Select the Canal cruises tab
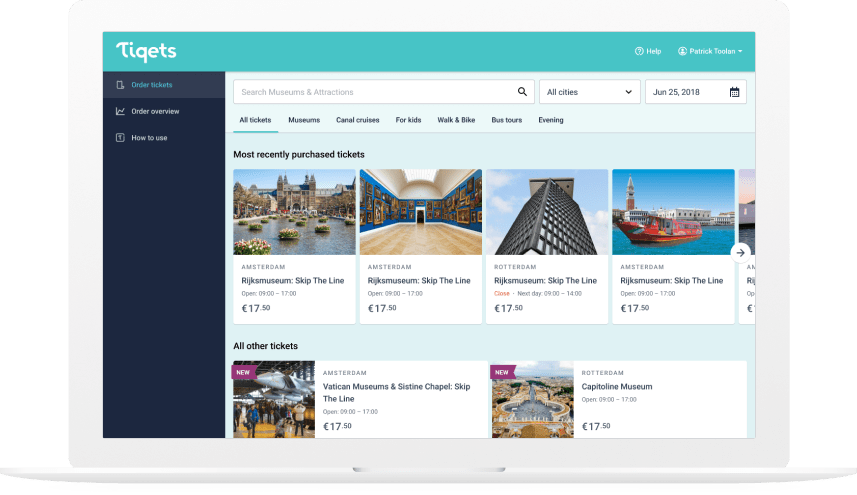The image size is (857, 495). tap(357, 120)
